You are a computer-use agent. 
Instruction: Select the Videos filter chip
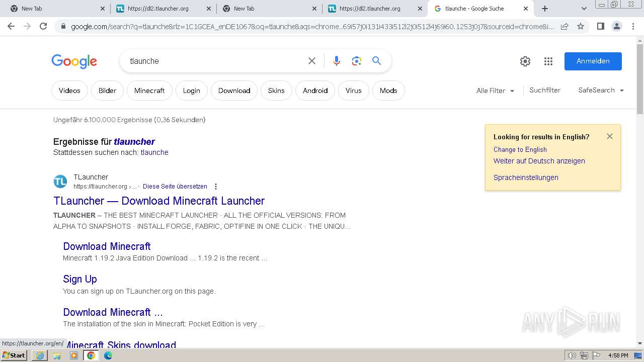point(69,90)
